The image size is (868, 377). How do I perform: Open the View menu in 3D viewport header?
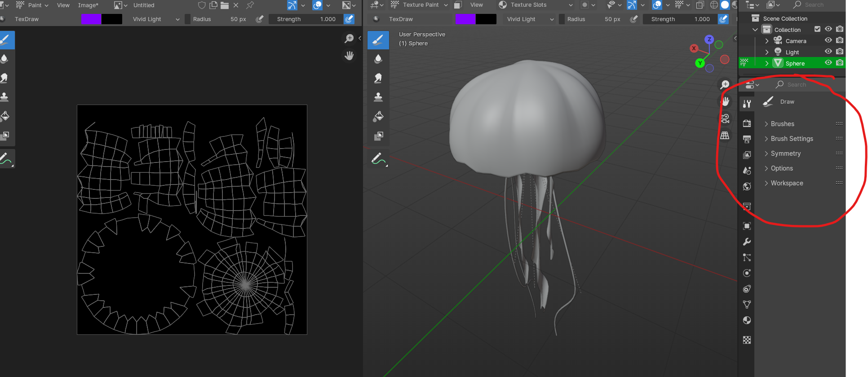[x=477, y=5]
